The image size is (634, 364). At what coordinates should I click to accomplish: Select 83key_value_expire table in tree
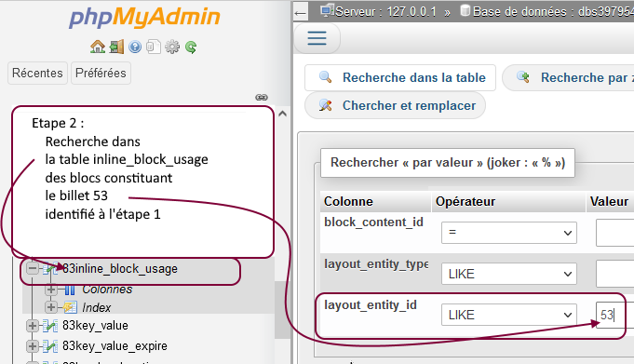(115, 346)
